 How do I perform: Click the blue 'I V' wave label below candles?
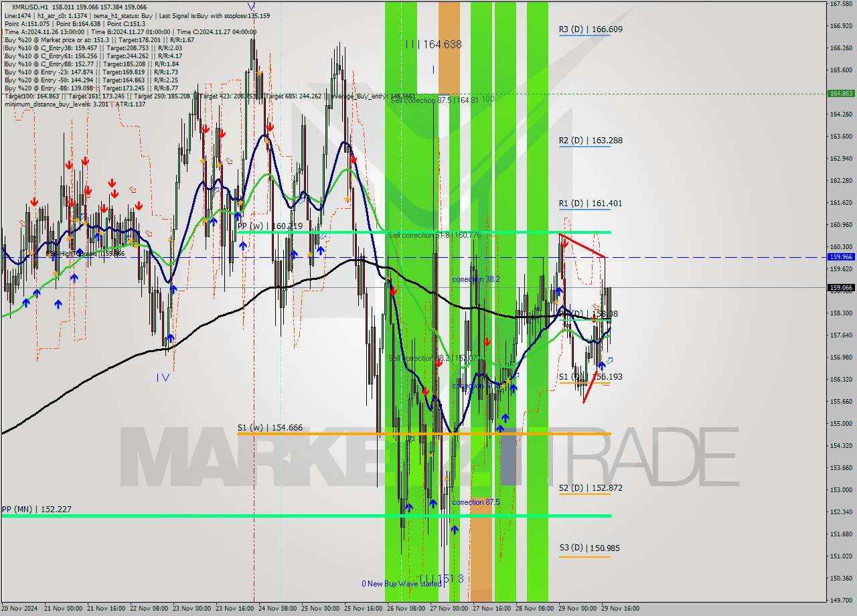pyautogui.click(x=163, y=377)
